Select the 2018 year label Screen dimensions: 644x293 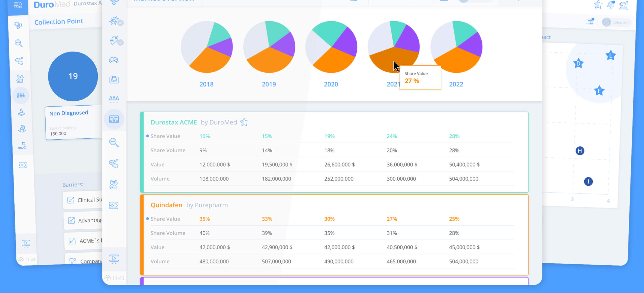[206, 84]
